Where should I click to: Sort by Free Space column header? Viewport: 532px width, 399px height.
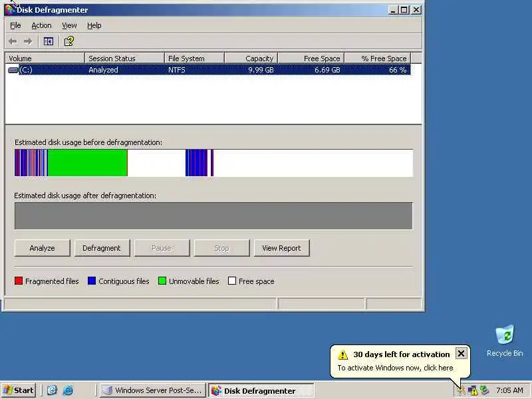point(311,59)
